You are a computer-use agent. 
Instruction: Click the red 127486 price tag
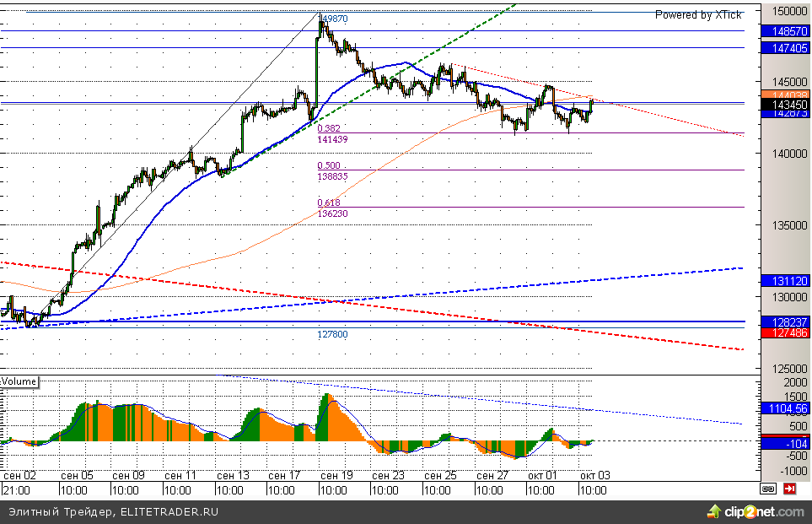tap(785, 333)
